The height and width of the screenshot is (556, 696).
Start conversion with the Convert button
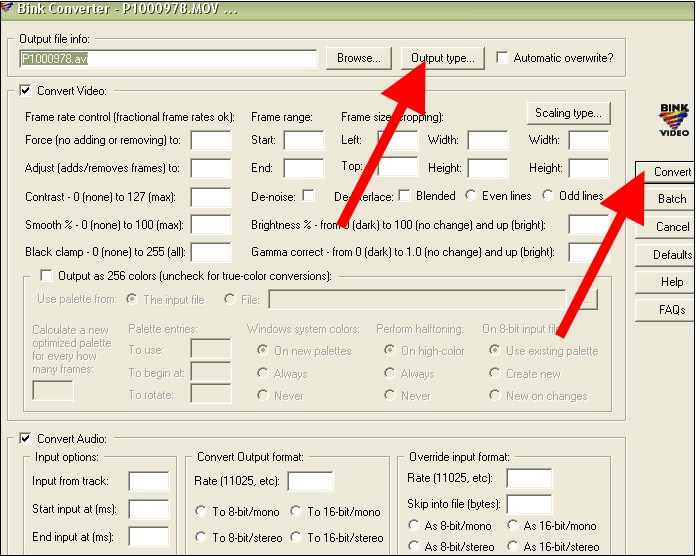click(665, 172)
